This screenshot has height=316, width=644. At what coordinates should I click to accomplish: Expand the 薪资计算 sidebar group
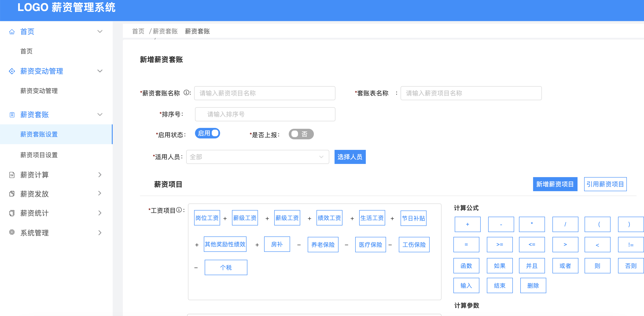(100, 175)
